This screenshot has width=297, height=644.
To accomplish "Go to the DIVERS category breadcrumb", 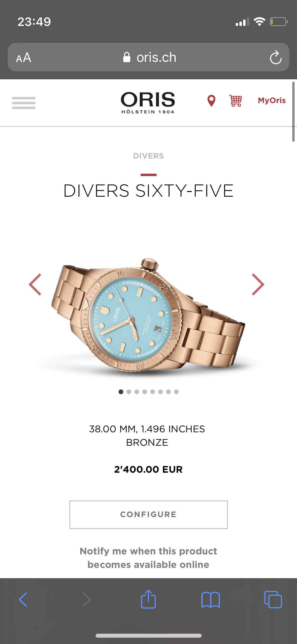I will [148, 156].
